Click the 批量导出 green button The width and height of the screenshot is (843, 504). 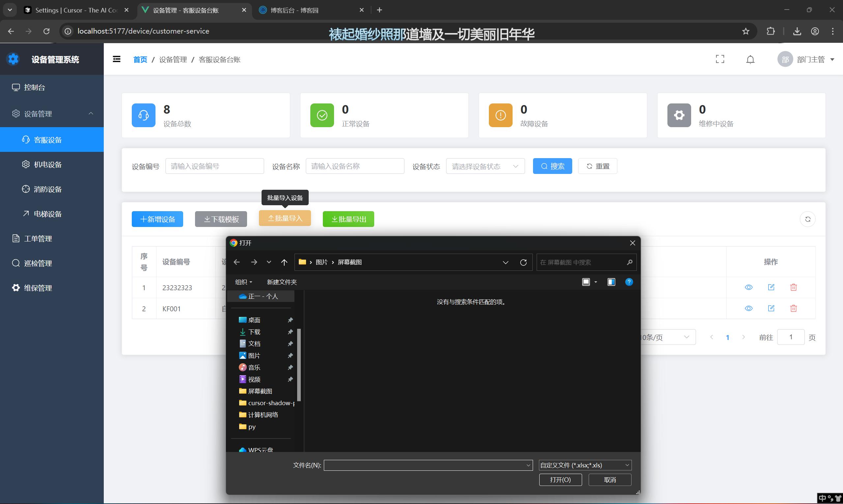348,219
